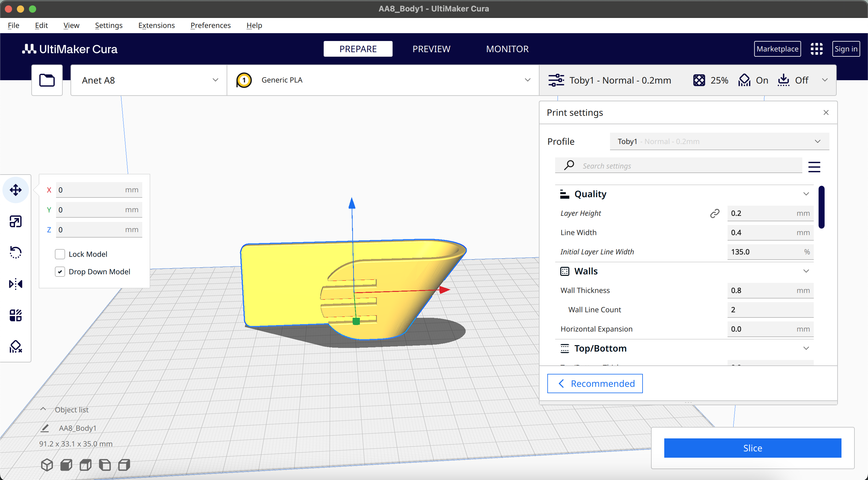Switch to MONITOR stage
This screenshot has width=868, height=480.
coord(507,49)
